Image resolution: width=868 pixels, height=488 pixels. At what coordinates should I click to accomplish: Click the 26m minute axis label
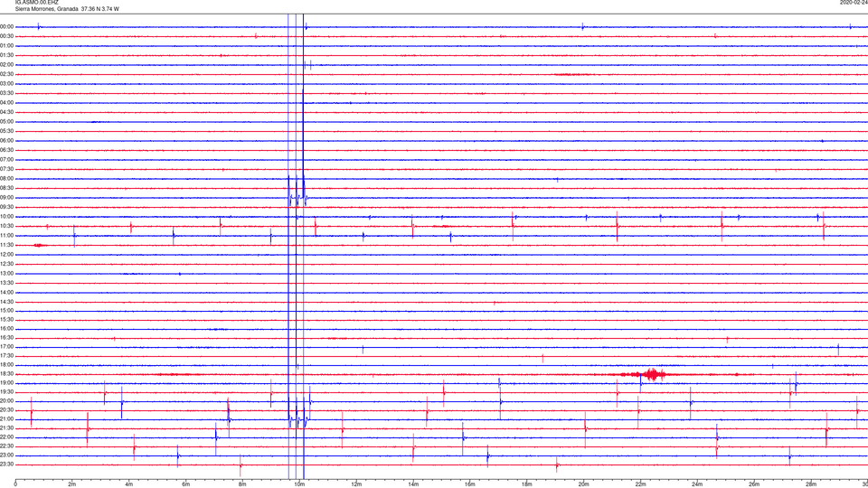point(754,484)
